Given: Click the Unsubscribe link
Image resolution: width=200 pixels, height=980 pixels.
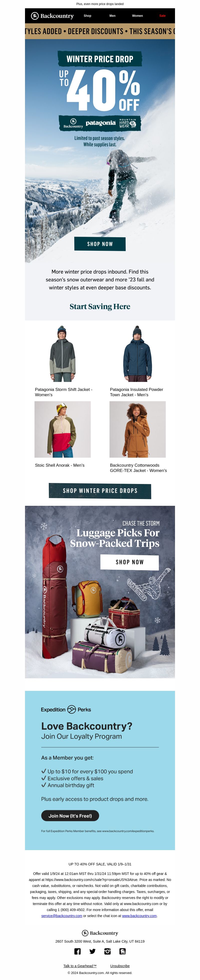Looking at the screenshot, I should (x=120, y=965).
